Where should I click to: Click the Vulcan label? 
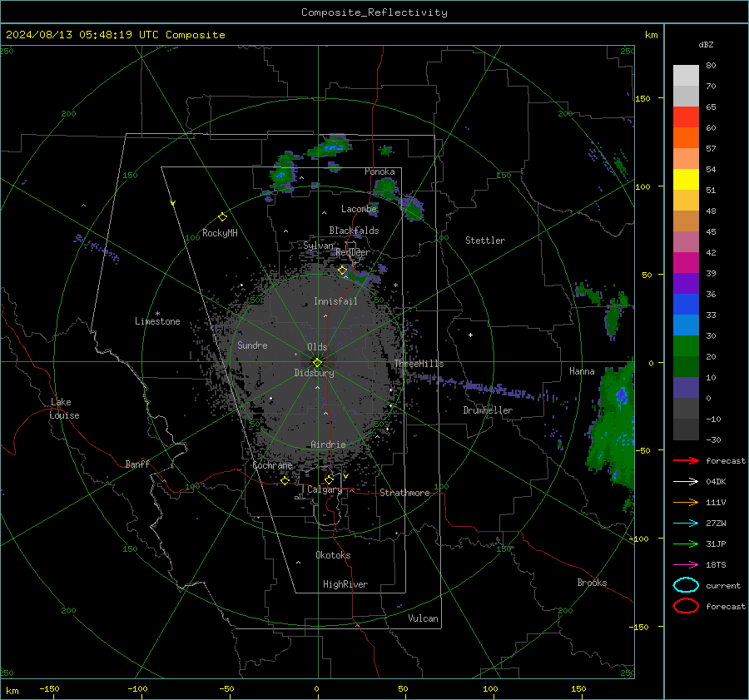(423, 618)
